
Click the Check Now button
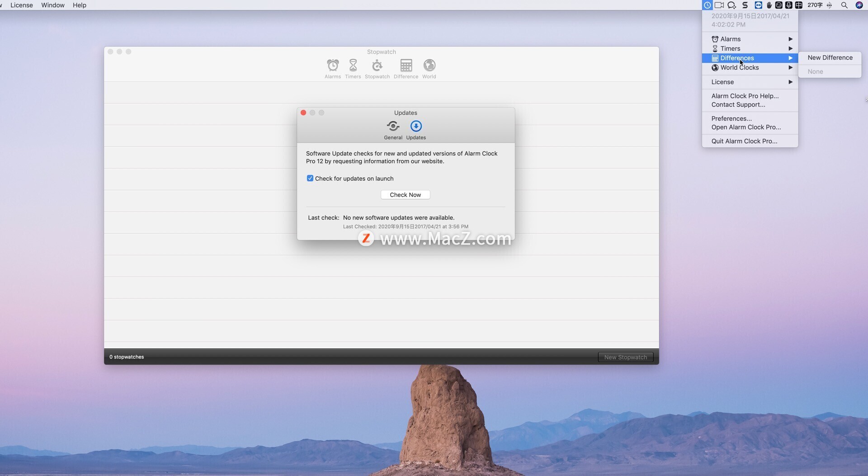coord(405,195)
